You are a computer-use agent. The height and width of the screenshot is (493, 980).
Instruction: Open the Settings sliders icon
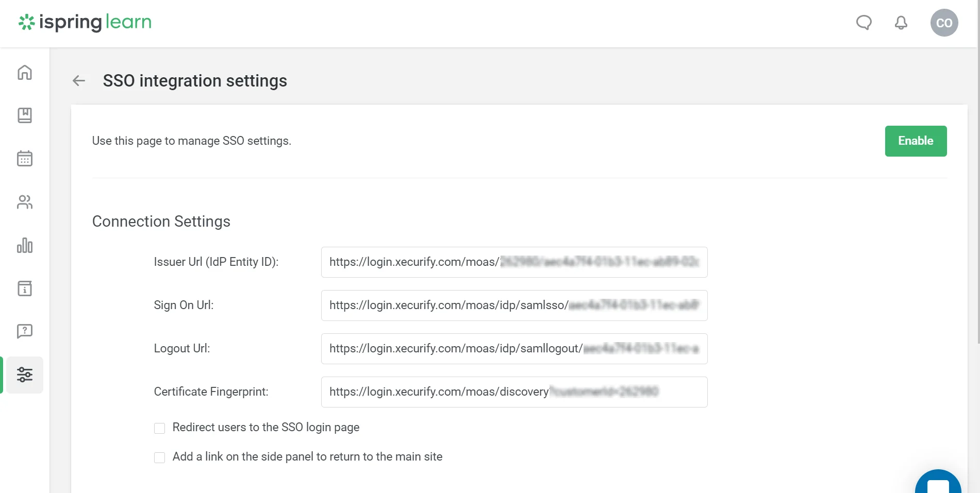[25, 375]
